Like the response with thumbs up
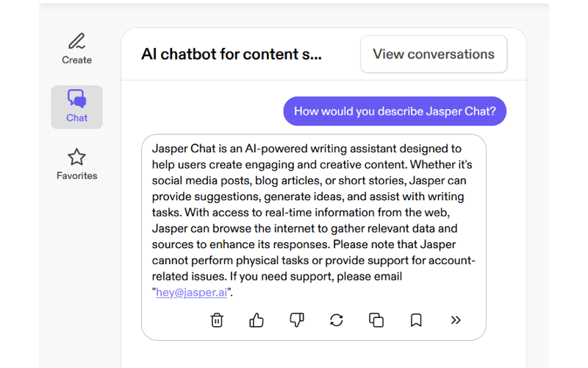588x368 pixels. coord(257,320)
